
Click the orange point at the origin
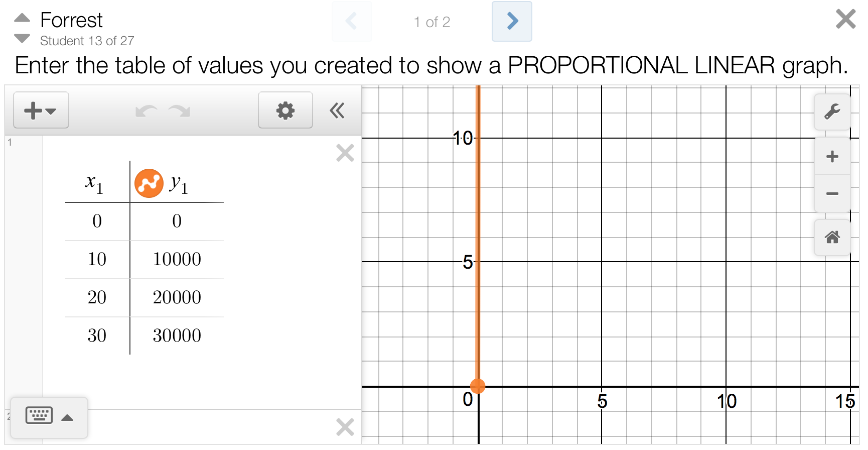[478, 386]
